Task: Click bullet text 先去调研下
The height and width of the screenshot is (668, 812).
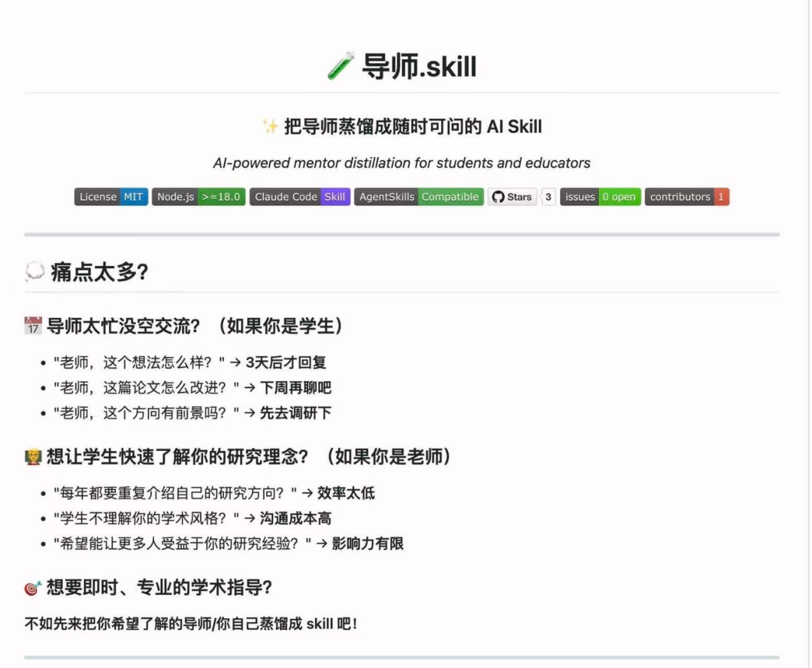Action: pos(295,413)
